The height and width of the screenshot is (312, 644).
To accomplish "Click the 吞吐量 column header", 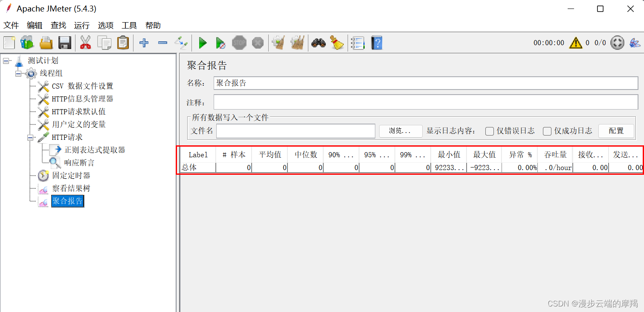I will [x=555, y=155].
